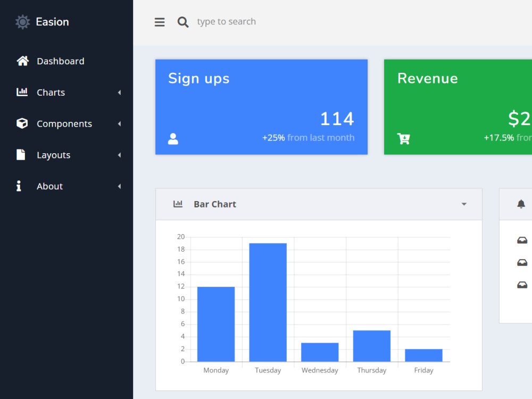Click the Wednesday axis label

pyautogui.click(x=320, y=370)
